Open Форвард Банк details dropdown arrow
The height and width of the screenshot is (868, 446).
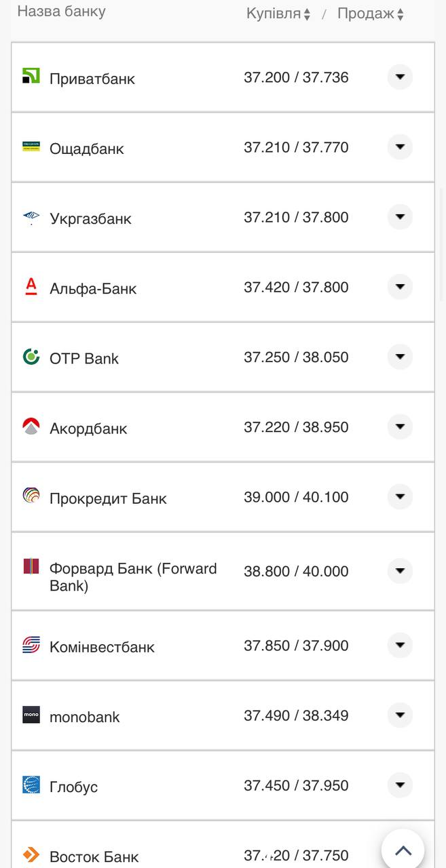click(x=400, y=571)
